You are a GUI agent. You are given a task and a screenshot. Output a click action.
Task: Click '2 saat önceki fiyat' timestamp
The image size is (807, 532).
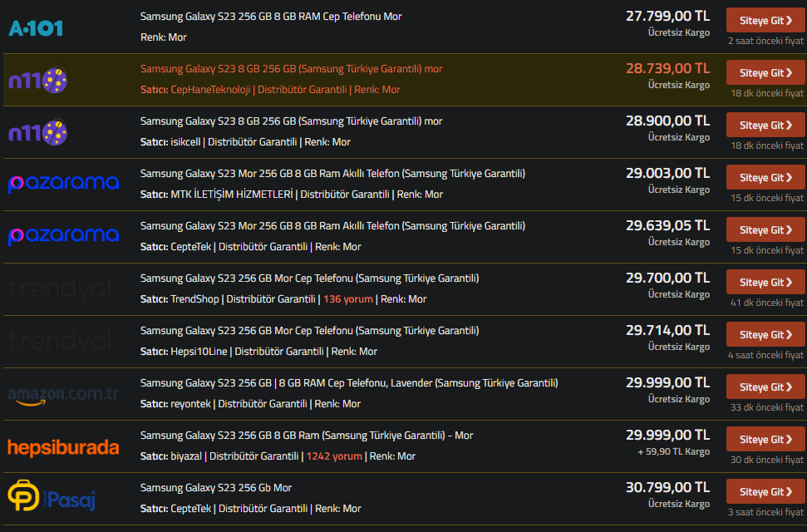click(x=765, y=41)
